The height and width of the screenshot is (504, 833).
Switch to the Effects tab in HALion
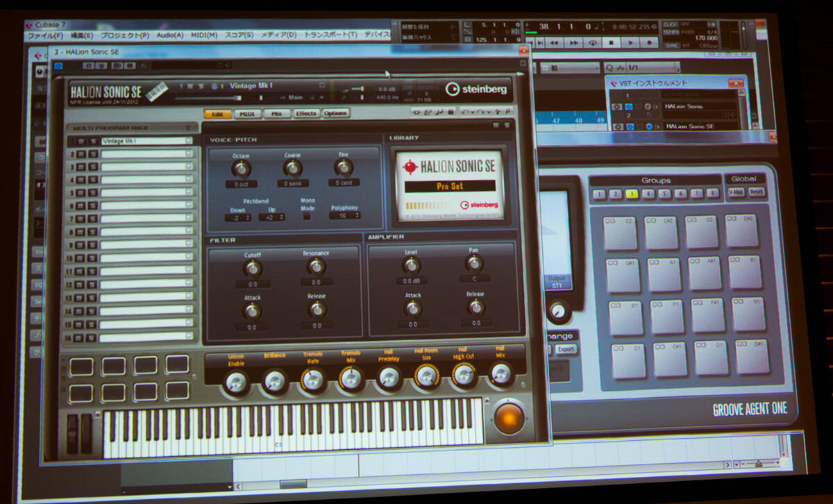[305, 113]
